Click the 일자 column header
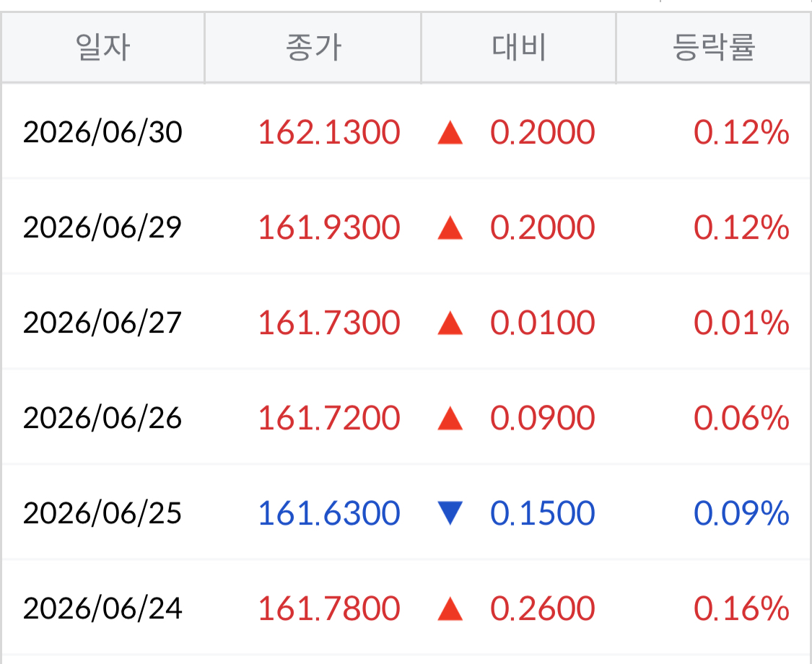The width and height of the screenshot is (812, 664). tap(102, 47)
